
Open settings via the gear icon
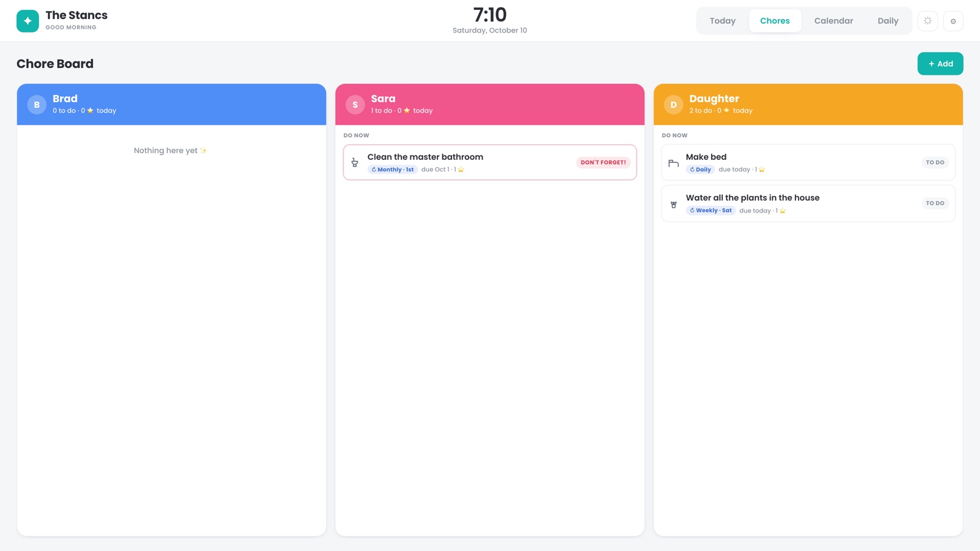click(953, 21)
